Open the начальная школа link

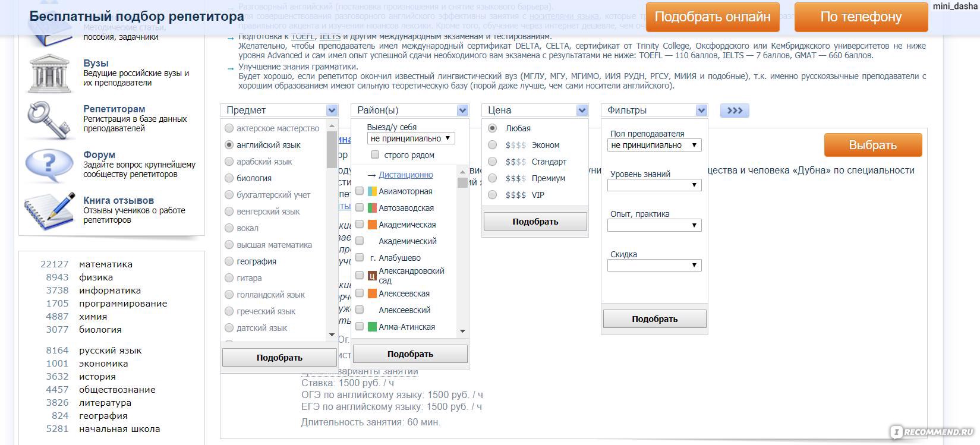119,429
